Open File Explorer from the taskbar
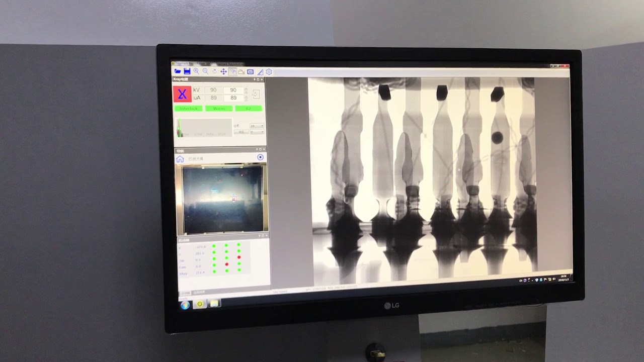644x362 pixels. pyautogui.click(x=214, y=303)
